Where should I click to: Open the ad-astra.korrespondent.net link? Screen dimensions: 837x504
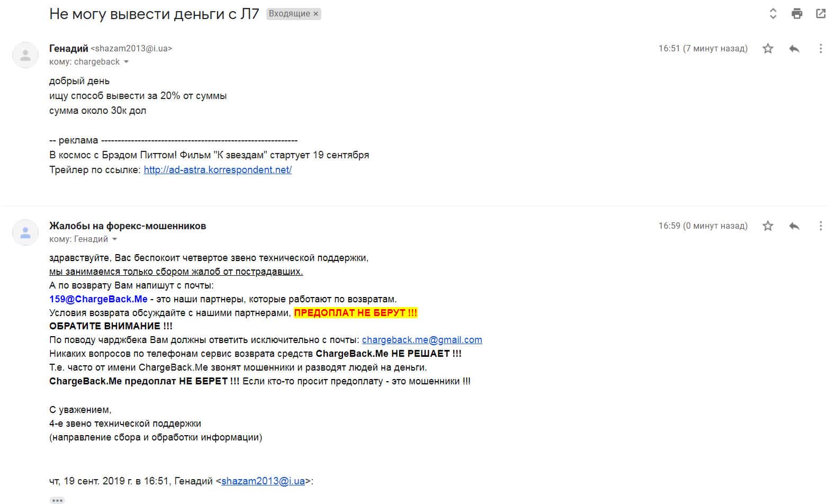tap(218, 170)
